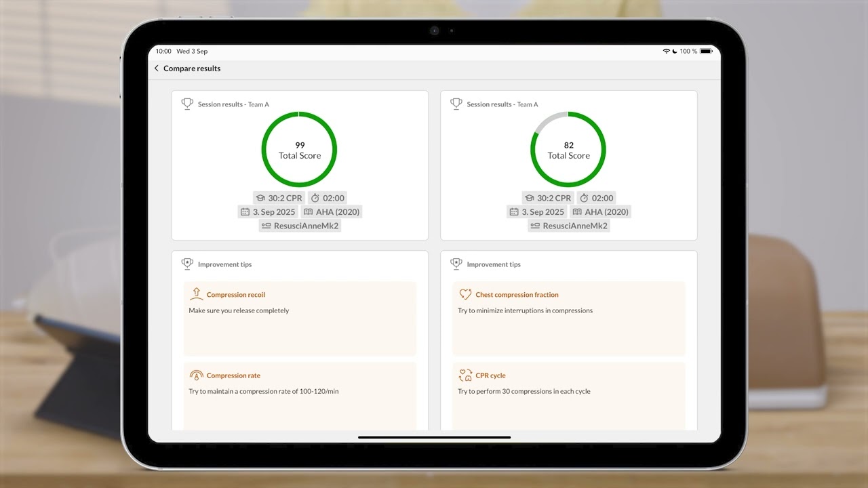Select the 3. Sep 2025 tag in right card
This screenshot has width=868, height=488.
click(x=536, y=211)
